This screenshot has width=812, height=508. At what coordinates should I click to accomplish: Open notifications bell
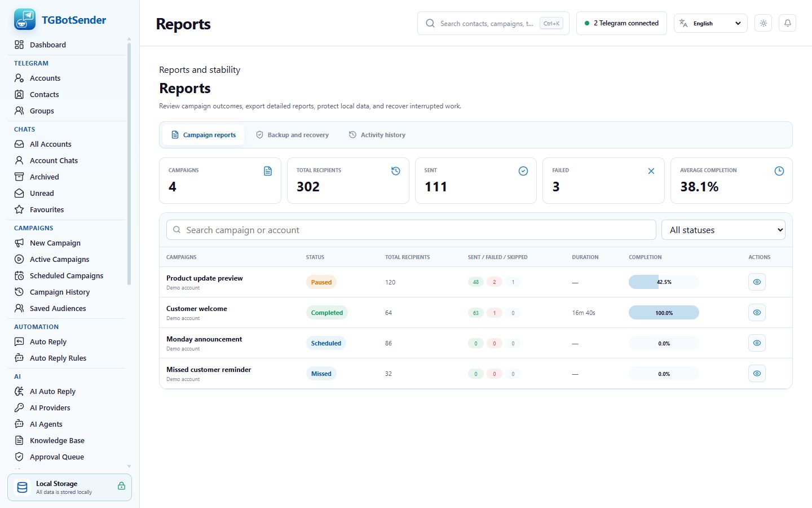[787, 23]
